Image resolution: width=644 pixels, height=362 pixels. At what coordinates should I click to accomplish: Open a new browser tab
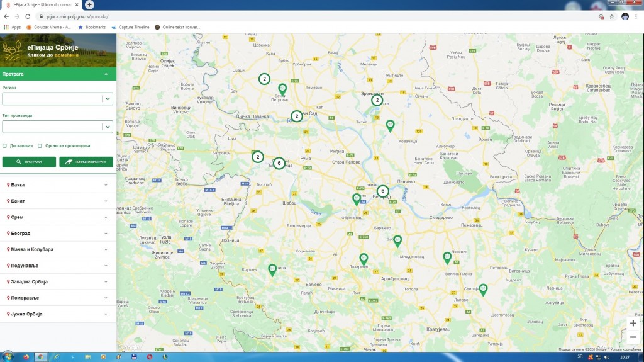pyautogui.click(x=89, y=5)
